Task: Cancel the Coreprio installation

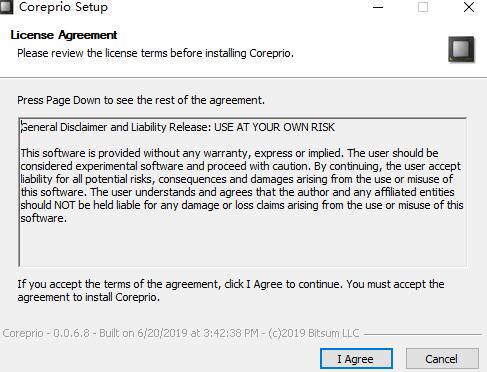Action: 442,359
